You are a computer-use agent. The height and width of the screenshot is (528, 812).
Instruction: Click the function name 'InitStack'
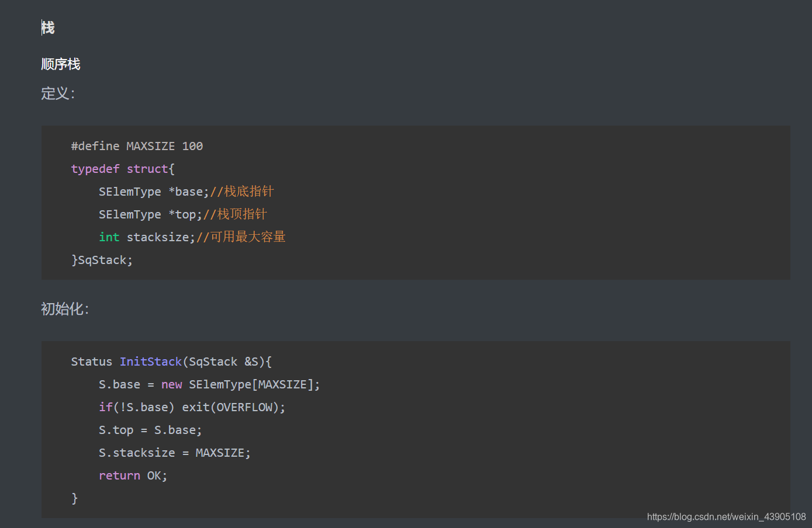coord(151,362)
